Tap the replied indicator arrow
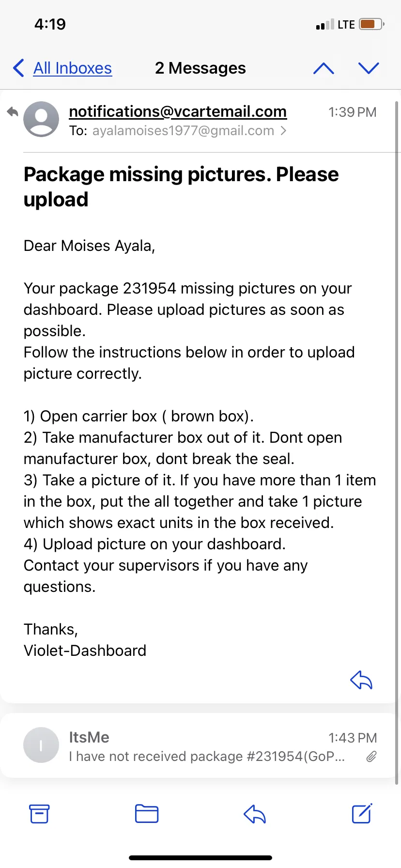401x868 pixels. [x=13, y=112]
